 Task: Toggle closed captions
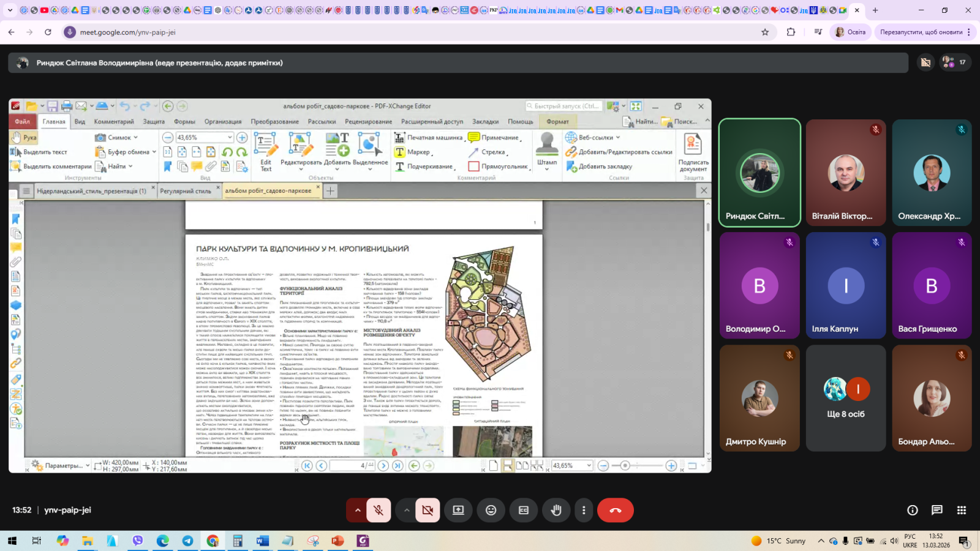(523, 510)
